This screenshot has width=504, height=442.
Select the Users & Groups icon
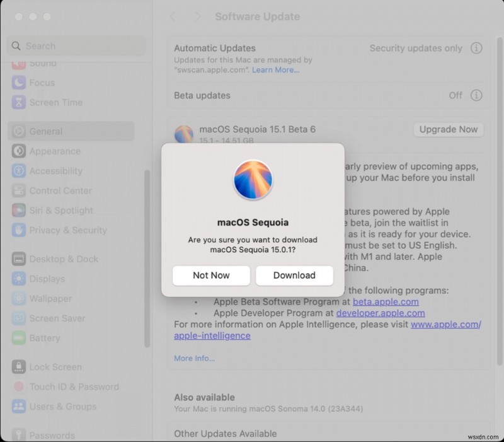click(19, 406)
